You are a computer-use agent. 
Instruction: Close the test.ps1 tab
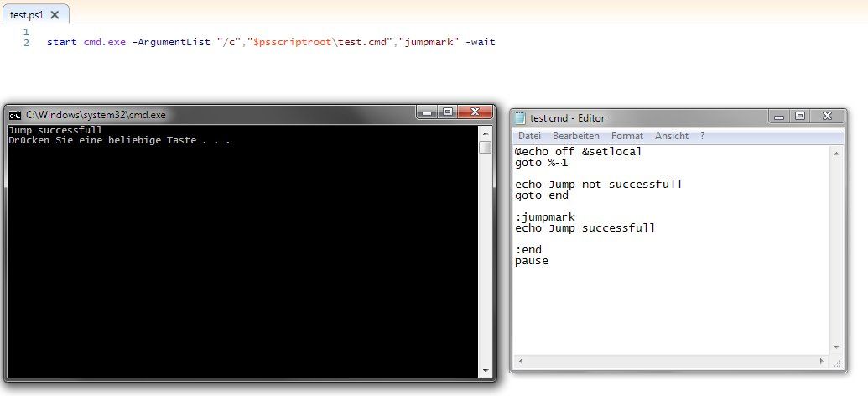pos(55,15)
